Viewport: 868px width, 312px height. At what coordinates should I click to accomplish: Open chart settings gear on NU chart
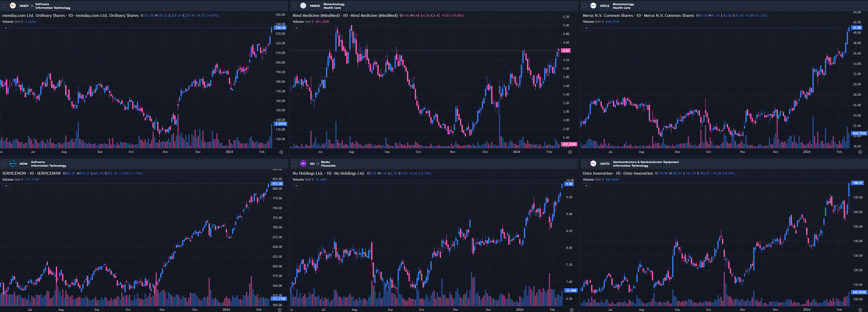click(571, 310)
